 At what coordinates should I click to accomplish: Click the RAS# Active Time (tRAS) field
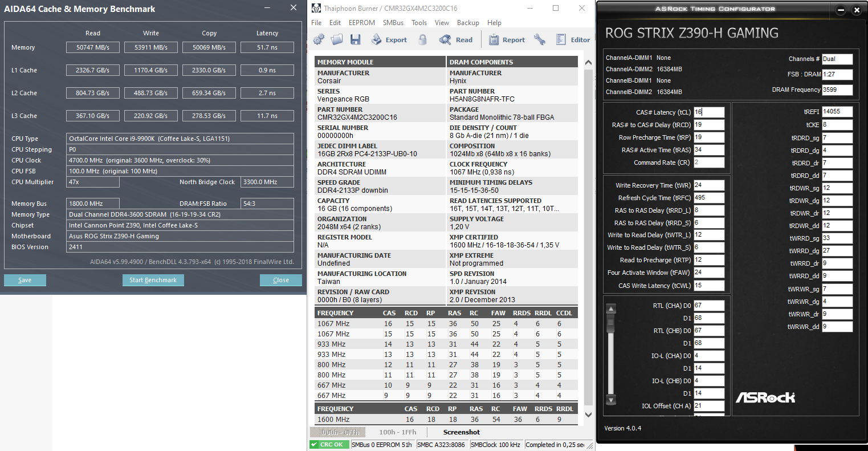[709, 150]
